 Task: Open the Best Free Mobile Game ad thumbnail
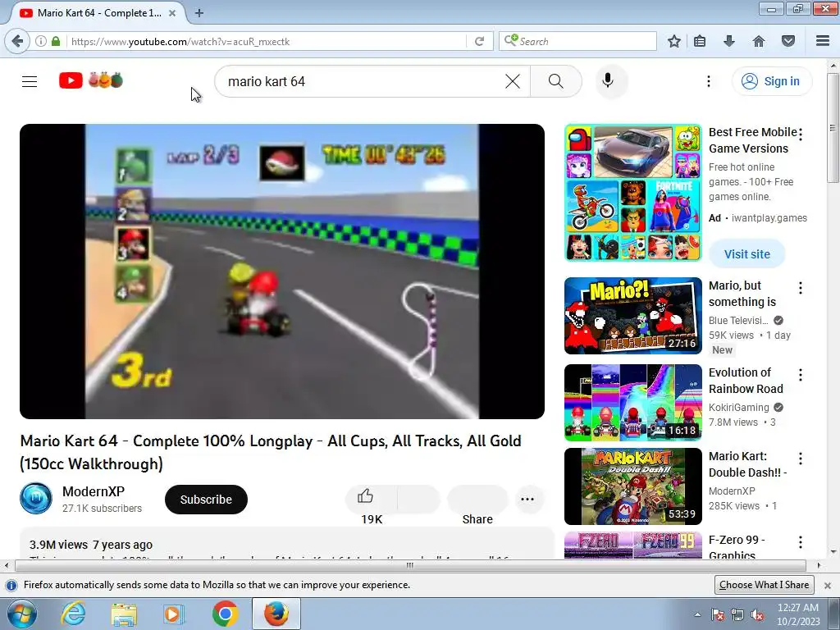pos(632,193)
